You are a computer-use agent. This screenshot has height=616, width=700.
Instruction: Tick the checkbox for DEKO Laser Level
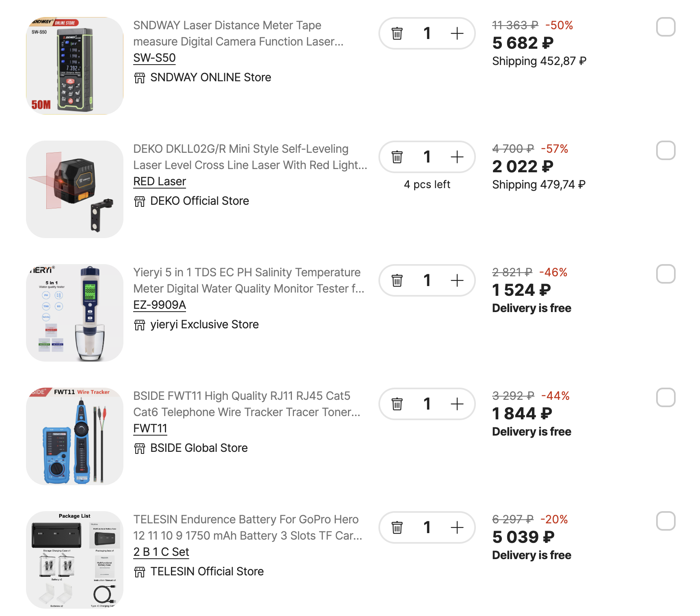coord(665,150)
